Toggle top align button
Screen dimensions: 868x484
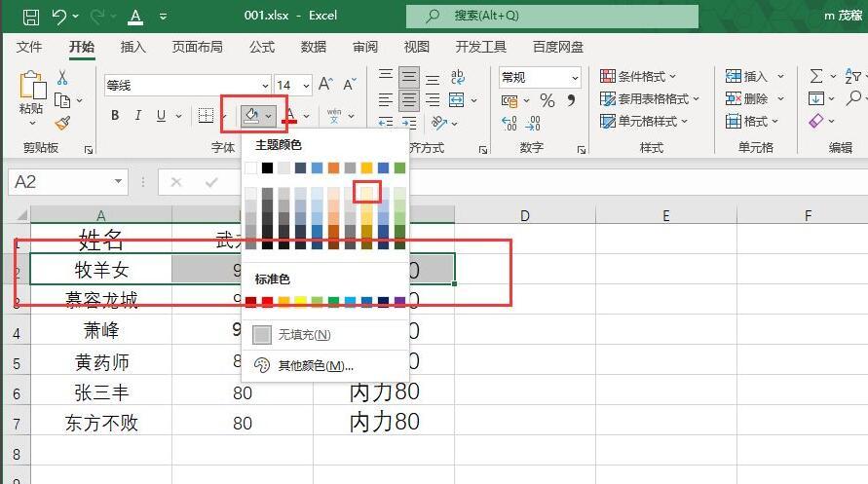[x=386, y=76]
